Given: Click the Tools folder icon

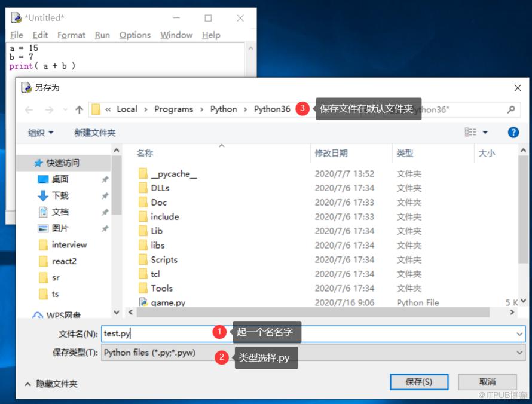Looking at the screenshot, I should 143,288.
